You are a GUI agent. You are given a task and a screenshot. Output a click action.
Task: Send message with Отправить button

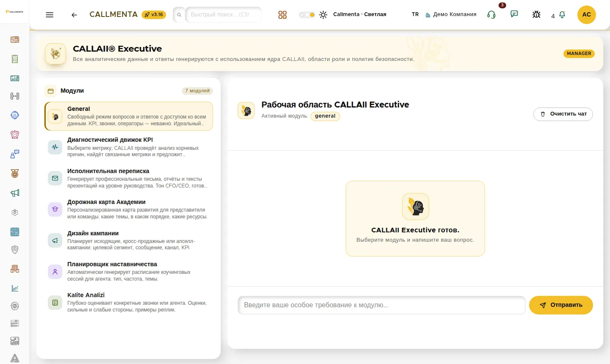click(561, 305)
